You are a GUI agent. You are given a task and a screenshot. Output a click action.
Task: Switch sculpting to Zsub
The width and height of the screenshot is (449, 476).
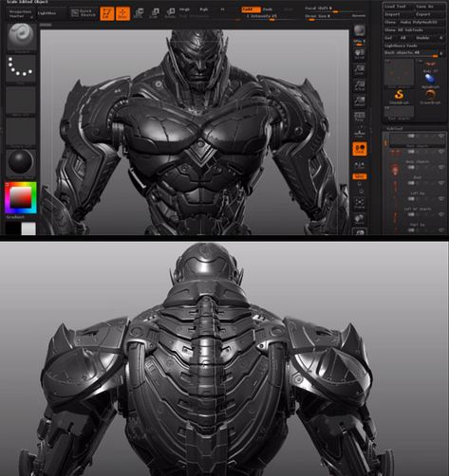point(268,9)
